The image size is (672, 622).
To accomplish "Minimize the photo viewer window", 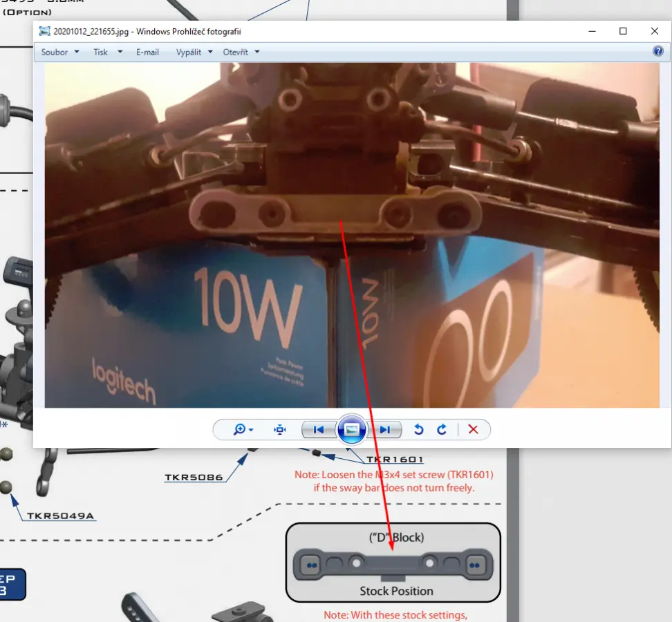I will [x=592, y=31].
